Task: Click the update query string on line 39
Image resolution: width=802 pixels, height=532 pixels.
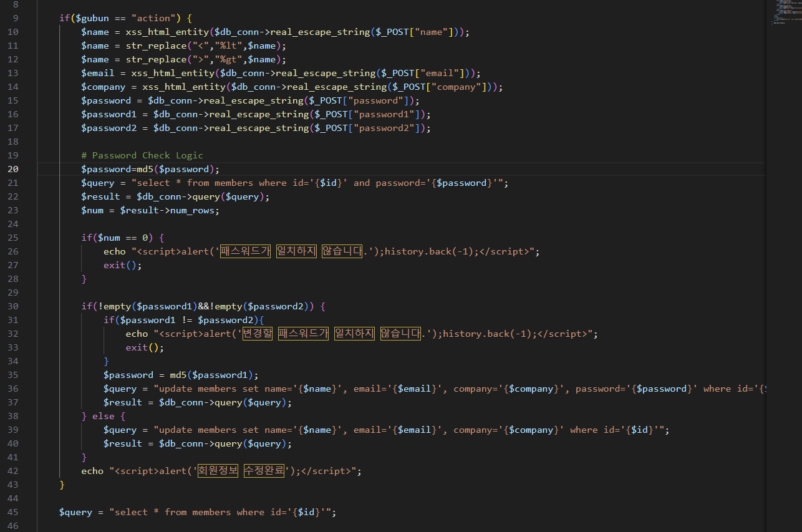Action: coord(409,430)
